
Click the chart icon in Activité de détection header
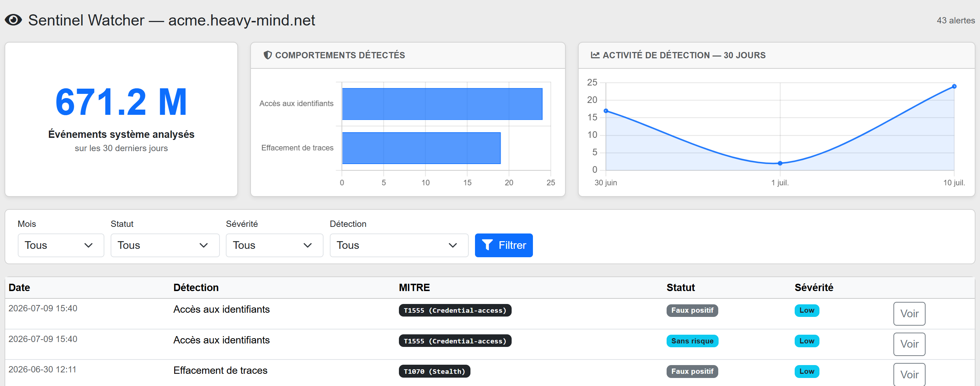click(595, 55)
